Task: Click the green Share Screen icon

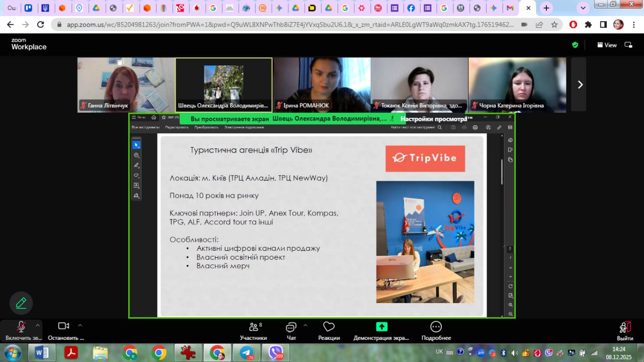Action: tap(381, 327)
